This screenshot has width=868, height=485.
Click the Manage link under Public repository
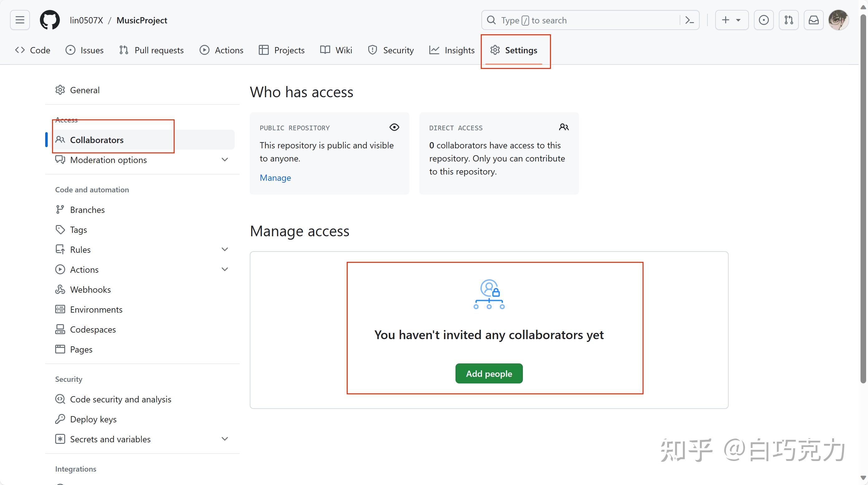click(275, 177)
